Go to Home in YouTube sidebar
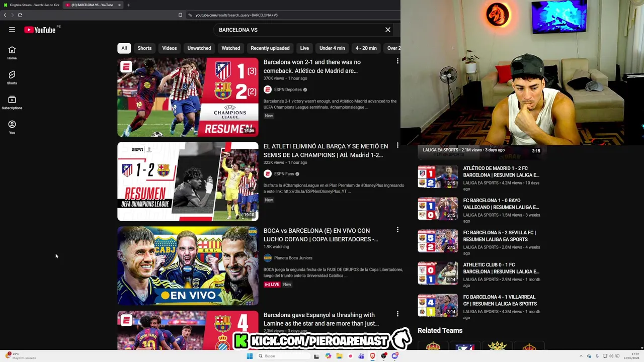The width and height of the screenshot is (644, 362). click(x=12, y=52)
